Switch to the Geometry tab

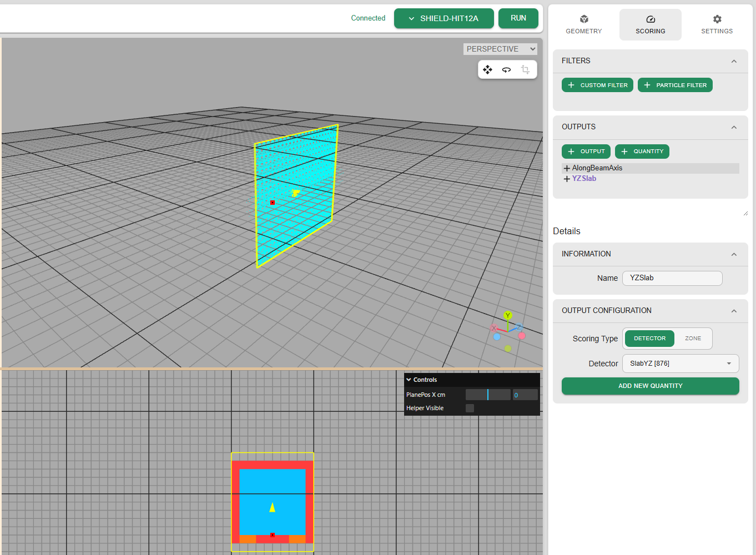coord(584,24)
